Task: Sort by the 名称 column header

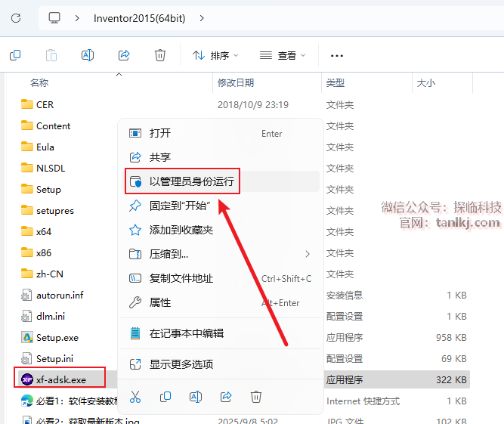Action: point(39,83)
